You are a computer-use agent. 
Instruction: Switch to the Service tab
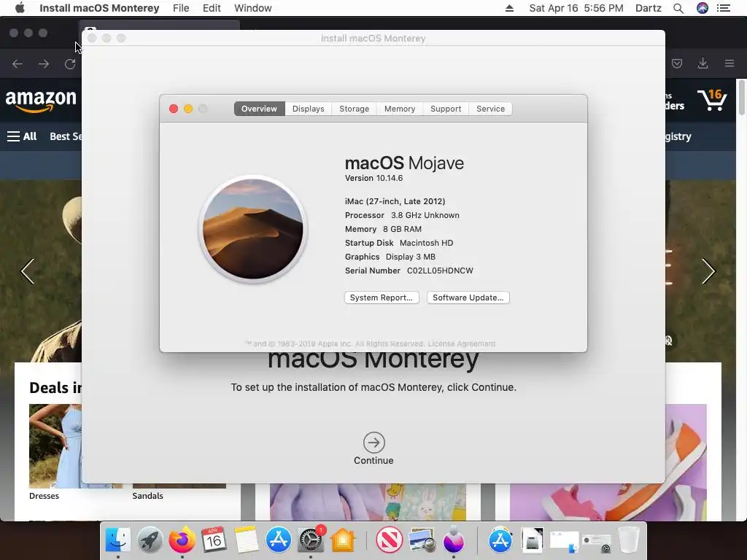point(490,109)
